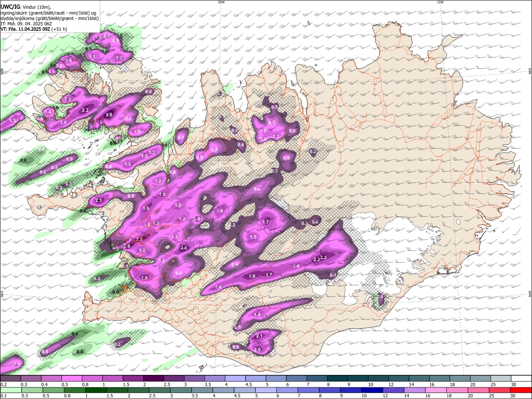Click the deep blue swatch above bottom-row '10'
This screenshot has width=532, height=399.
tap(372, 390)
